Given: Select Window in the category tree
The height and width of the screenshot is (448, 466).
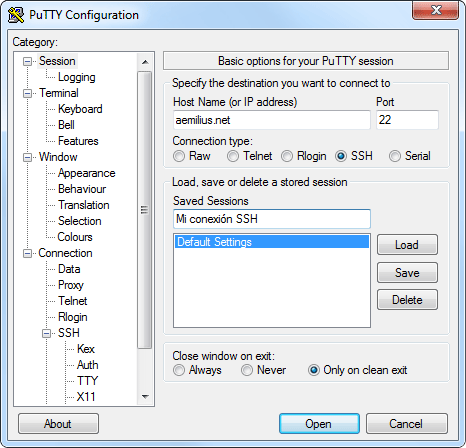Looking at the screenshot, I should (x=58, y=157).
